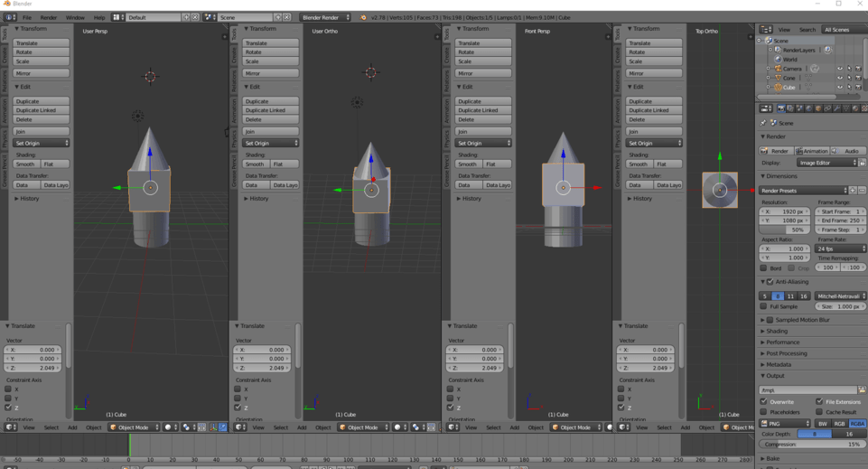
Task: Enable the Bord checkbox
Action: (x=764, y=268)
